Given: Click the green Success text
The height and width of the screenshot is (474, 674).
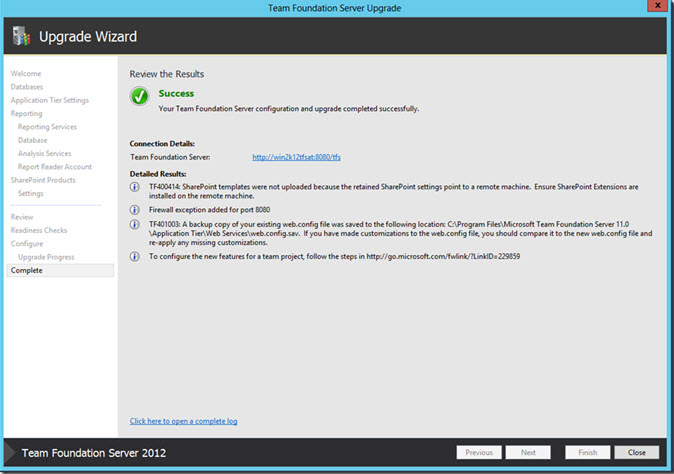Looking at the screenshot, I should pyautogui.click(x=176, y=94).
